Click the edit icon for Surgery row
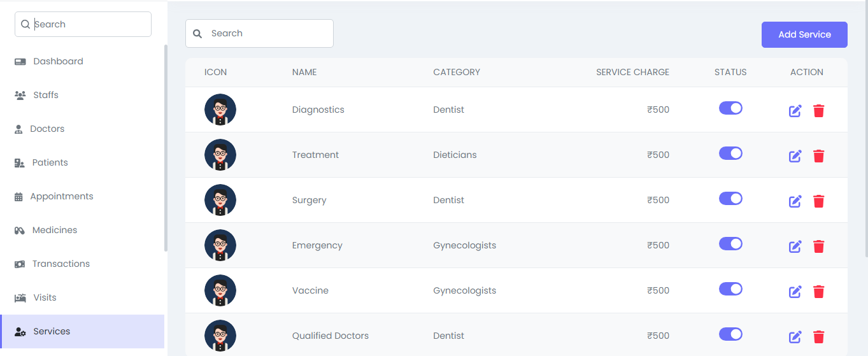 click(795, 202)
